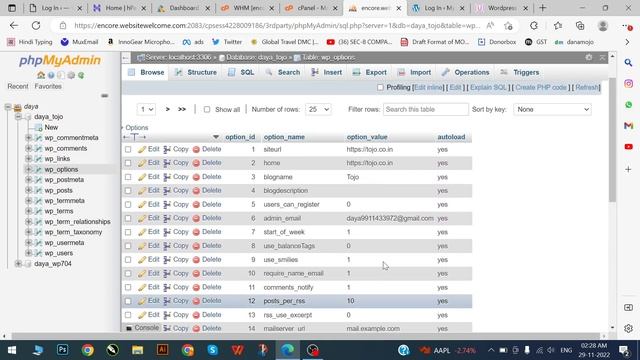The width and height of the screenshot is (640, 360).
Task: Click Edit pencil icon for siteurl row
Action: click(x=142, y=150)
